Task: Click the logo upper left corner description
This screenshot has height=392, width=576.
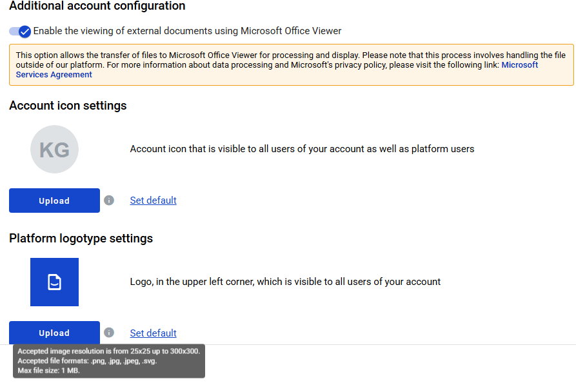Action: click(285, 282)
